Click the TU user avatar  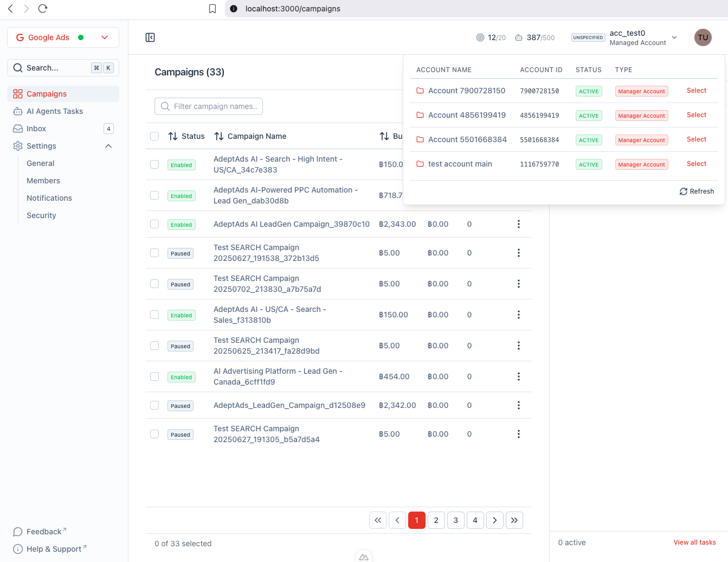point(703,37)
